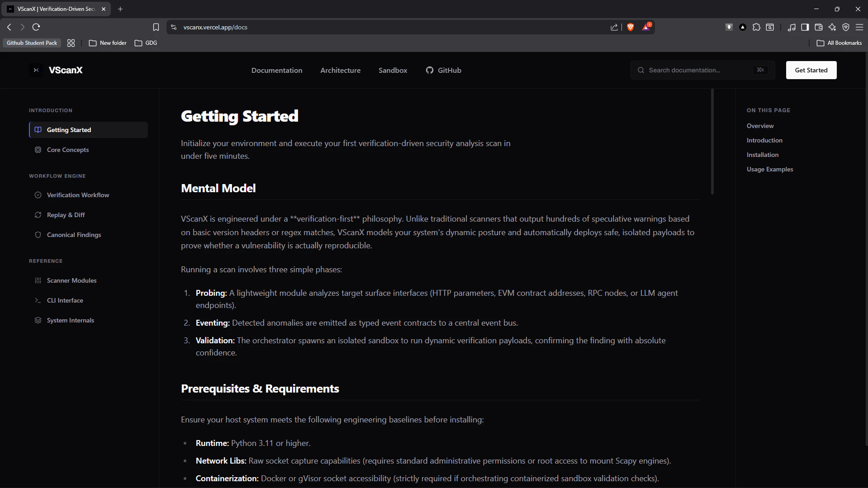Click the docs content scrollbar thumb
The height and width of the screenshot is (488, 868).
click(712, 142)
